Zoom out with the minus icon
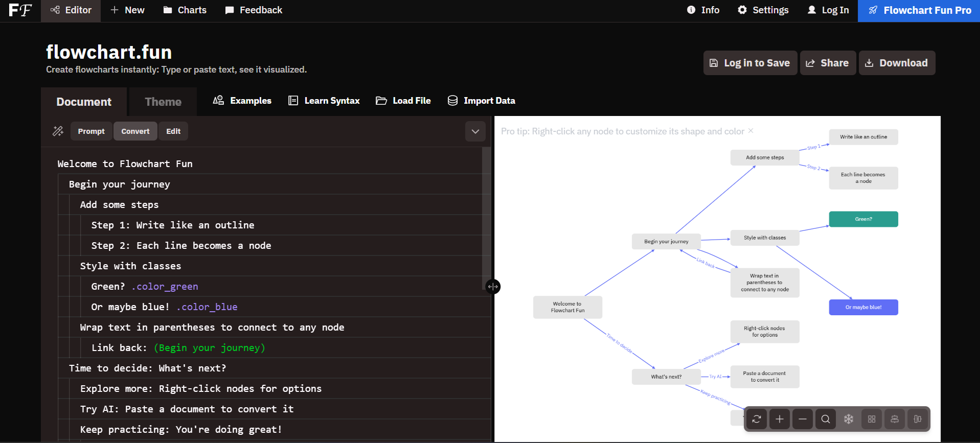 (803, 419)
